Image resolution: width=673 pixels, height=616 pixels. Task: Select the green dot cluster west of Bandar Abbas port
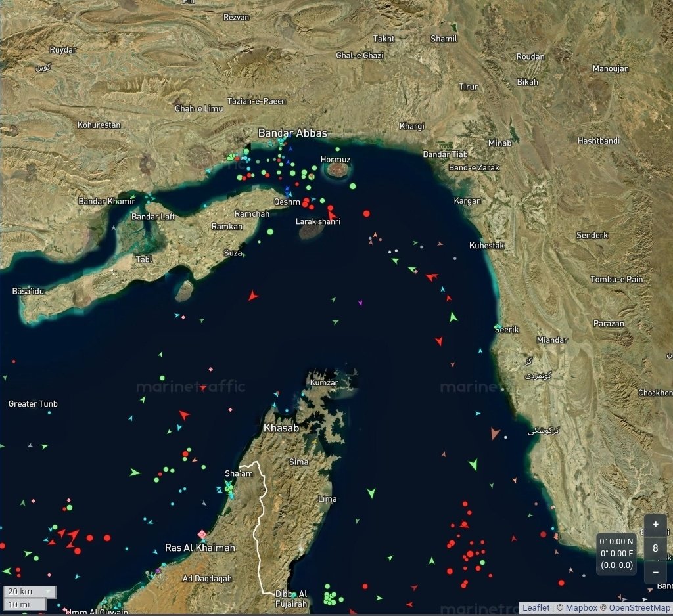coord(232,157)
